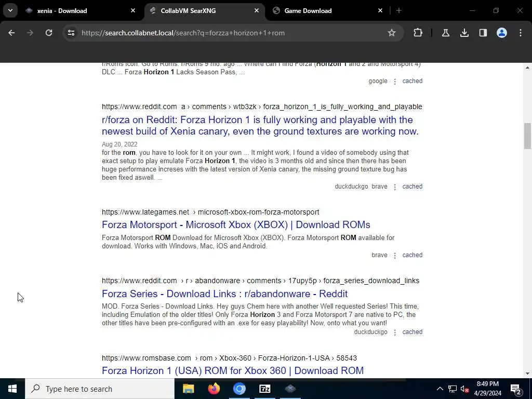Click the scrollbar down arrow
This screenshot has width=532, height=399.
527,374
